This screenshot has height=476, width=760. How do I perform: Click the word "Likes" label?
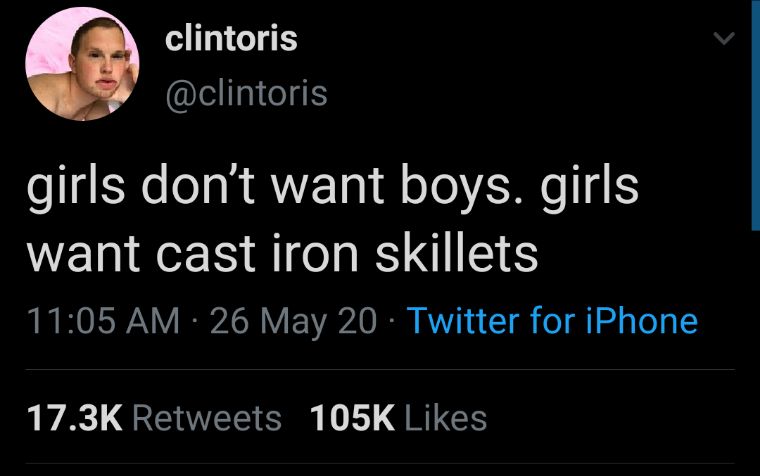pyautogui.click(x=446, y=417)
